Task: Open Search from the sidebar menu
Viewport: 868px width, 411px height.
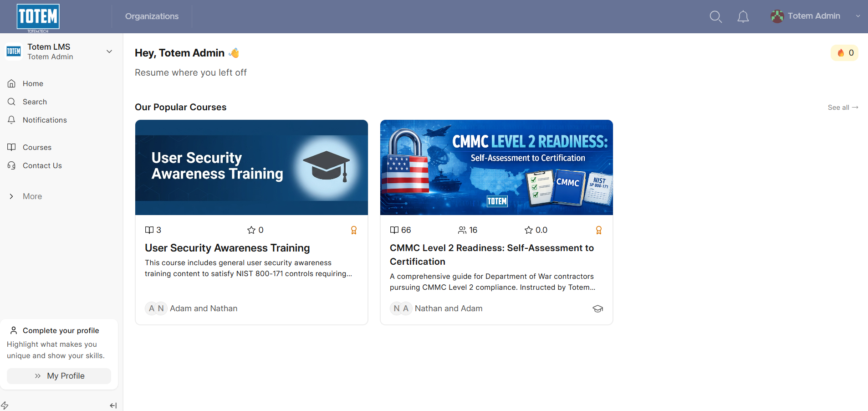Action: tap(35, 102)
